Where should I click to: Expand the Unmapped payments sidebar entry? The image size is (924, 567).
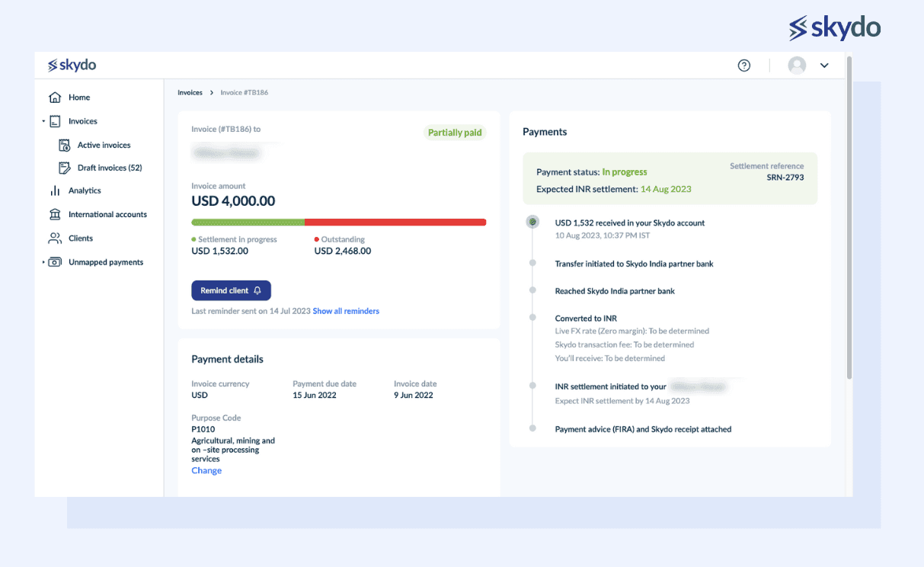(43, 261)
